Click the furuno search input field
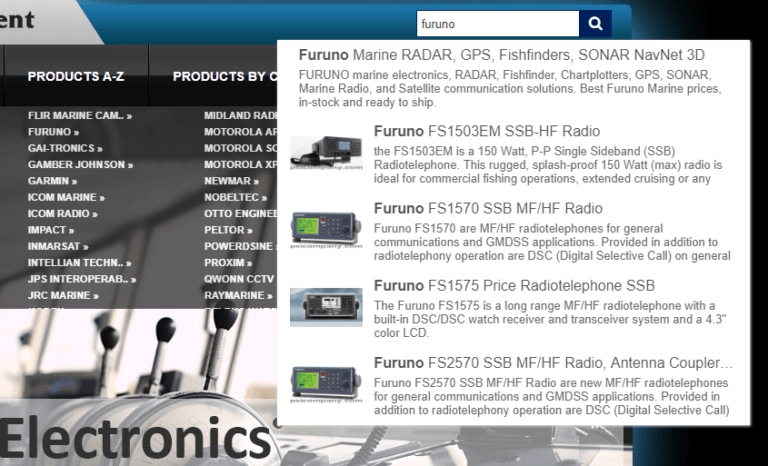The height and width of the screenshot is (466, 768). point(497,24)
